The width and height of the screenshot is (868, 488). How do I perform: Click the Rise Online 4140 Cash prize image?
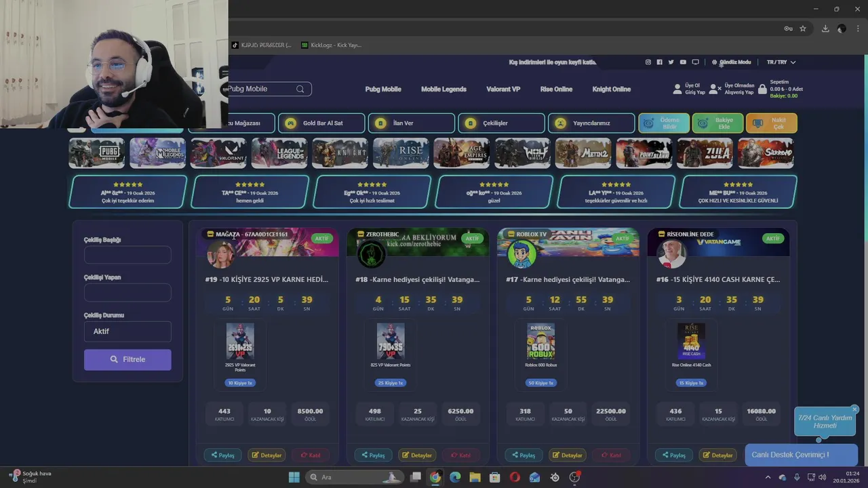[691, 341]
